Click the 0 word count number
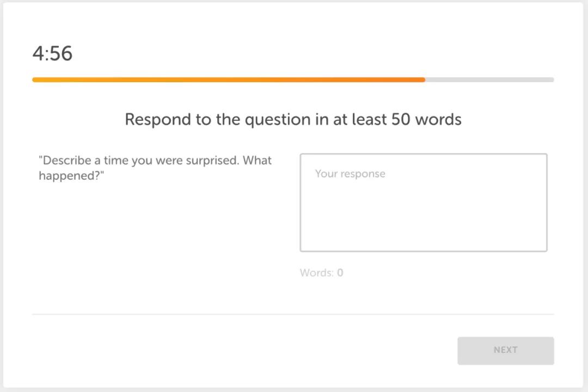The image size is (588, 392). point(340,273)
